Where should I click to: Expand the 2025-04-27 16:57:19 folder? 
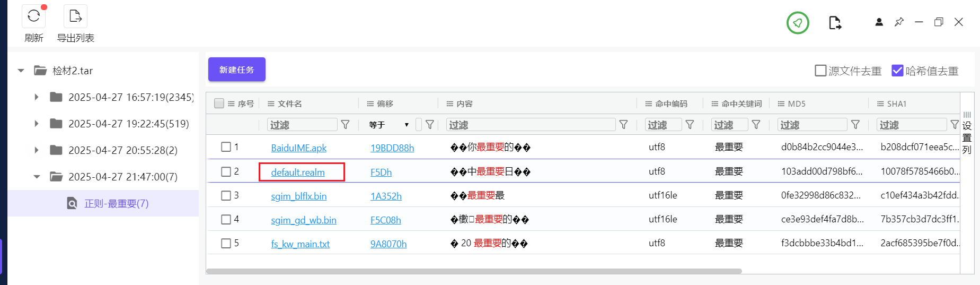pos(36,97)
